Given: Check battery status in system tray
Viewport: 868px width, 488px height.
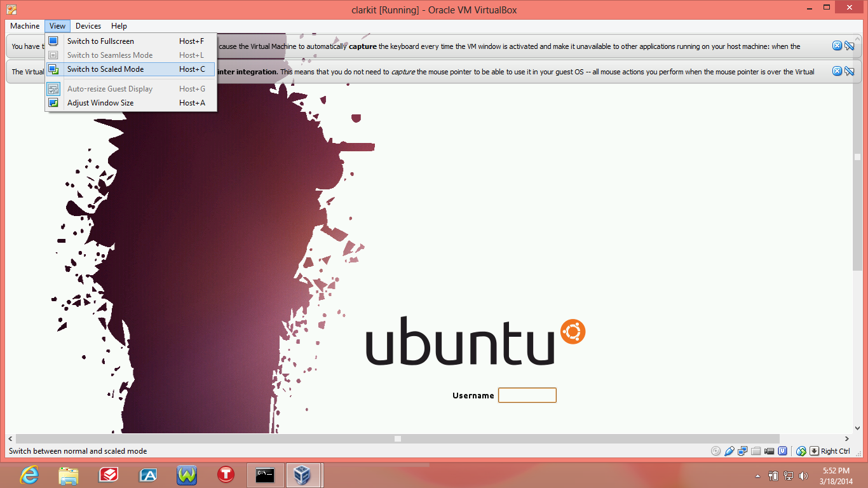Looking at the screenshot, I should point(773,475).
